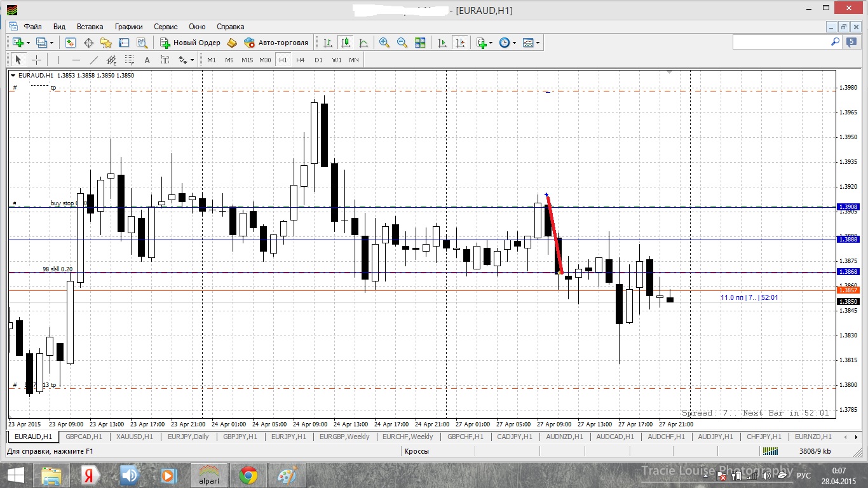Toggle chart shift from right border

(460, 43)
